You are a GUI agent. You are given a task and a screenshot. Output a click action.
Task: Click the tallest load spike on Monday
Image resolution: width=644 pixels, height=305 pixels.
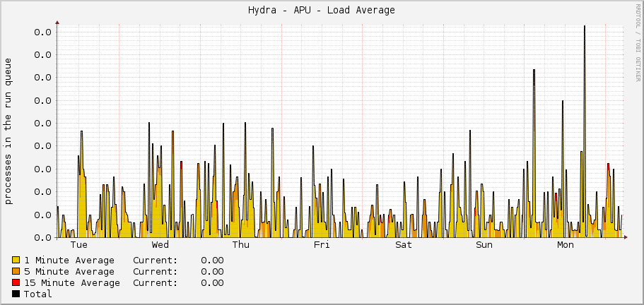coord(585,131)
